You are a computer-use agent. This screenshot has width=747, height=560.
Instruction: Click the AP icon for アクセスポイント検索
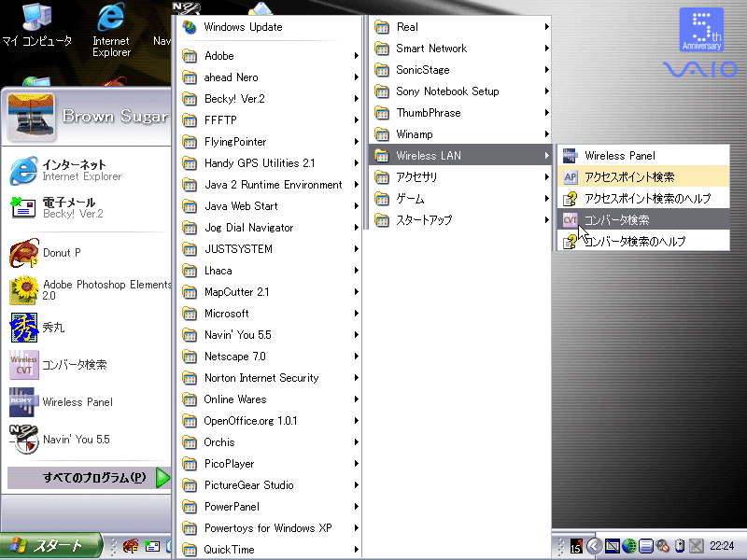(571, 177)
